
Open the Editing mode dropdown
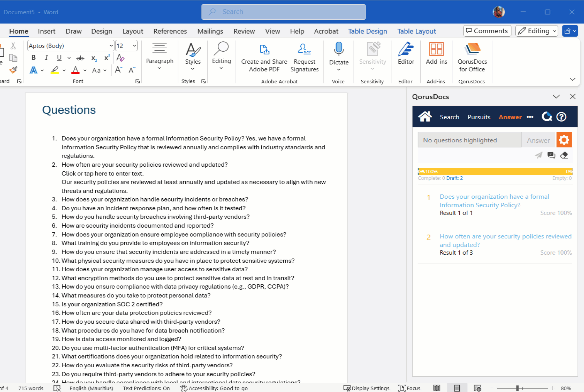tap(537, 31)
